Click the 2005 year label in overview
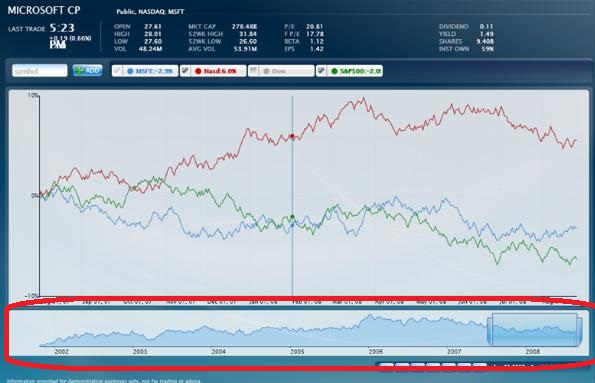This screenshot has height=383, width=595. [x=297, y=352]
